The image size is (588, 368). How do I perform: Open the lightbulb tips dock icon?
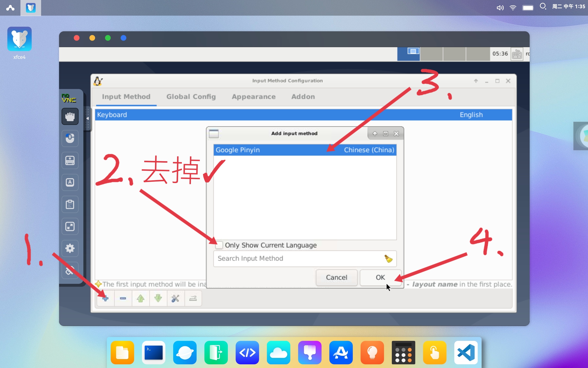[372, 352]
